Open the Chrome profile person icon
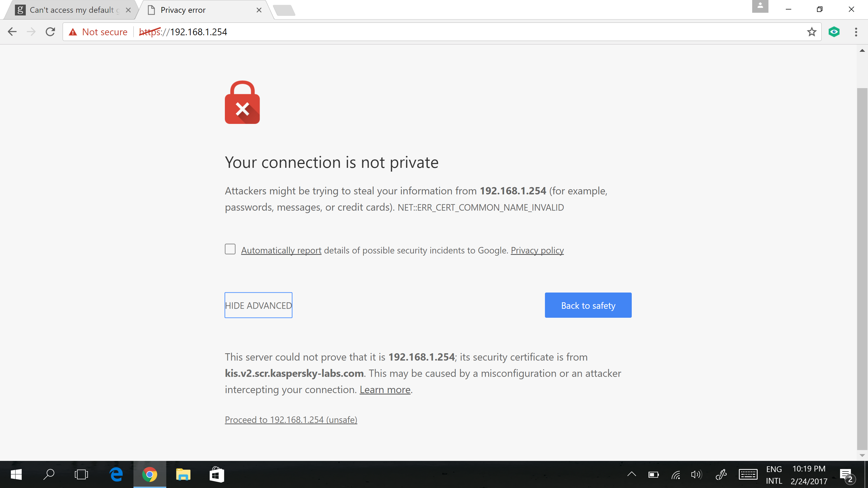This screenshot has width=868, height=488. click(760, 6)
